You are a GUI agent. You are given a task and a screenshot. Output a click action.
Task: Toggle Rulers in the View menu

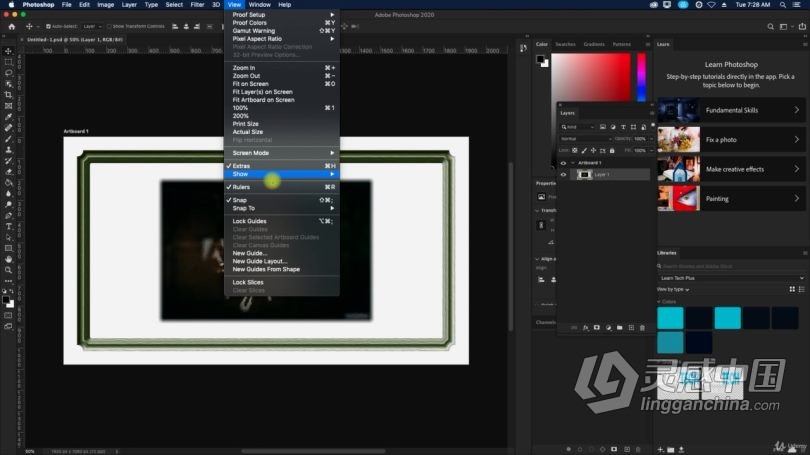(x=282, y=187)
